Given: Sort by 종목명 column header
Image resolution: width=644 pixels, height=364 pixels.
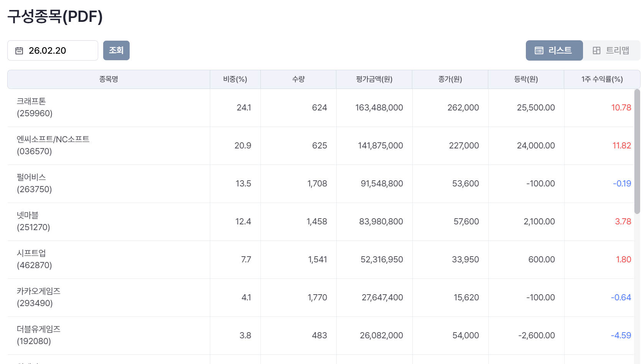Looking at the screenshot, I should tap(109, 79).
